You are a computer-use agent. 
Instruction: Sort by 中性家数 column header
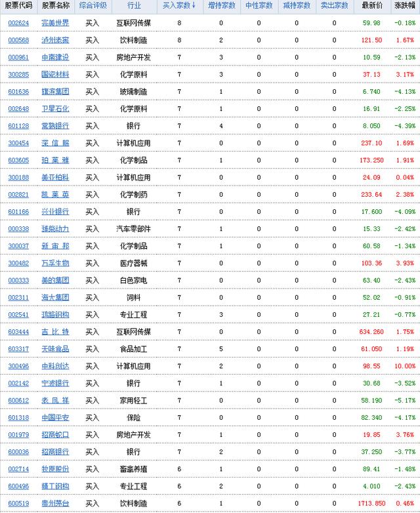coord(259,5)
